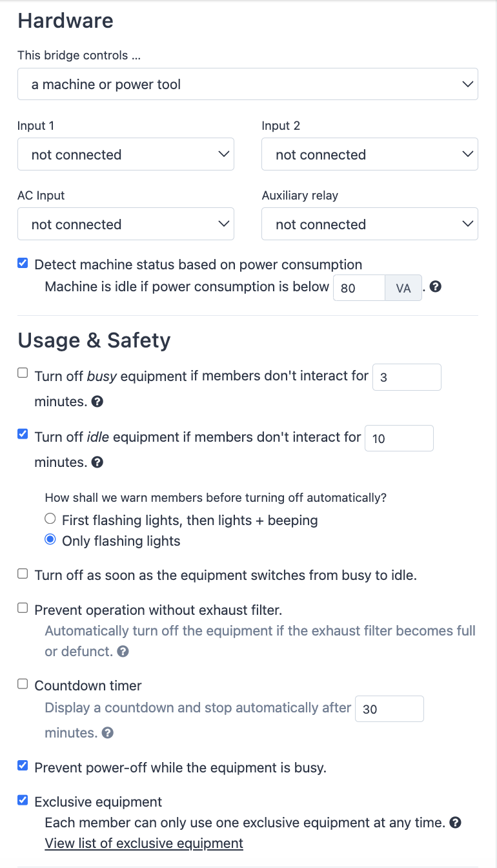Click the countdown timer minutes field

coord(390,708)
